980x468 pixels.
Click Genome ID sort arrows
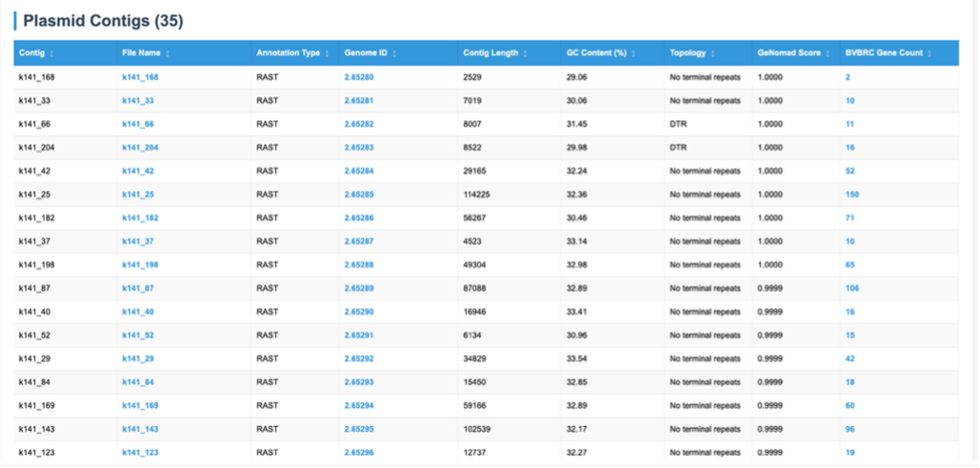click(x=394, y=53)
